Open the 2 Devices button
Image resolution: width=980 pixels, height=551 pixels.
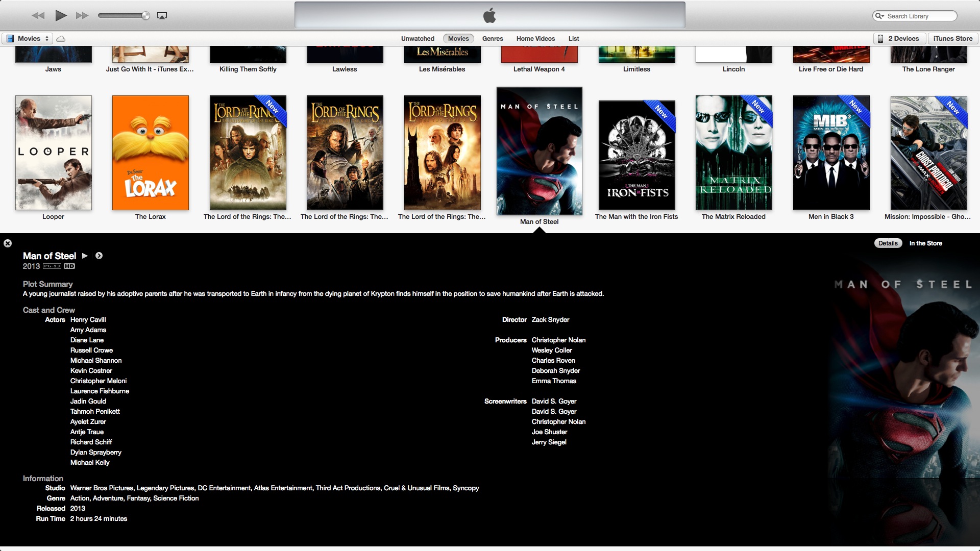(x=899, y=38)
